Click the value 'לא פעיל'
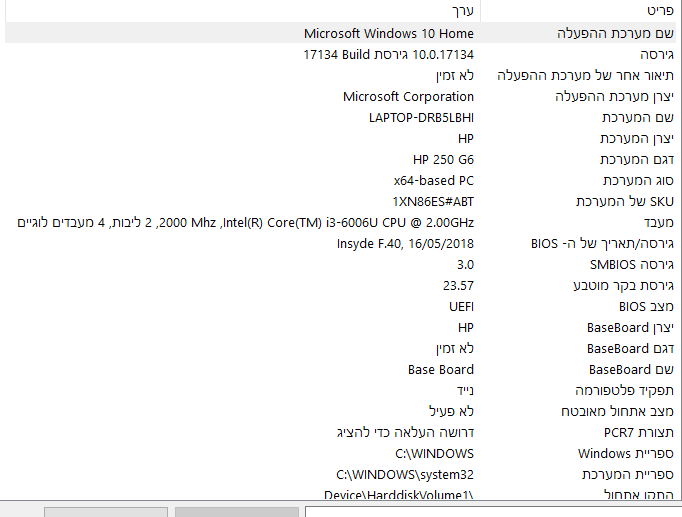 [x=451, y=411]
